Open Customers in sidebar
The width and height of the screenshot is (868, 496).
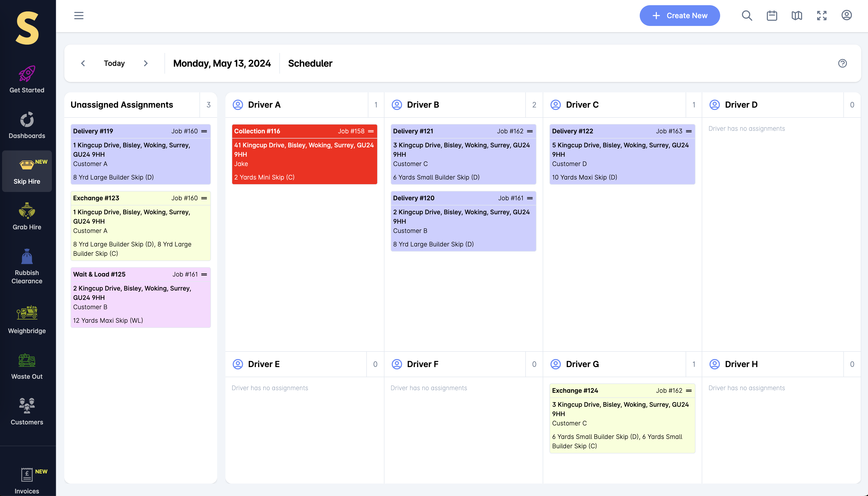pos(27,411)
